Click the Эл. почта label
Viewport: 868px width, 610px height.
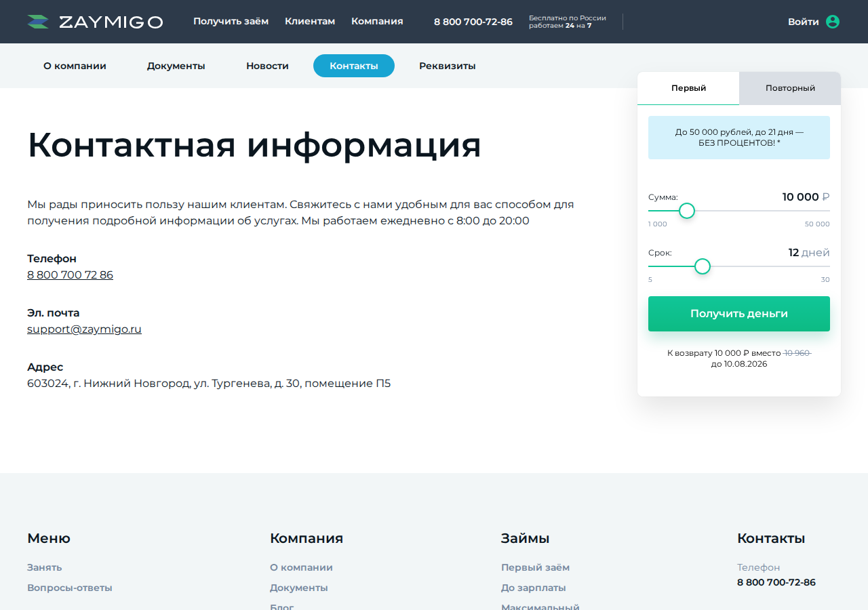click(x=53, y=312)
